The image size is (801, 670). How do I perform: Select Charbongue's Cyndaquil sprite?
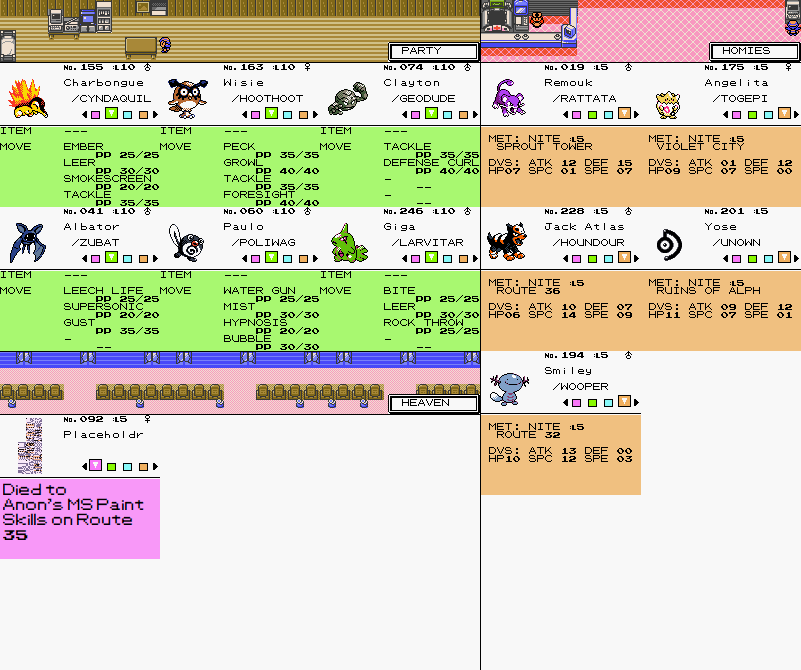(x=29, y=99)
